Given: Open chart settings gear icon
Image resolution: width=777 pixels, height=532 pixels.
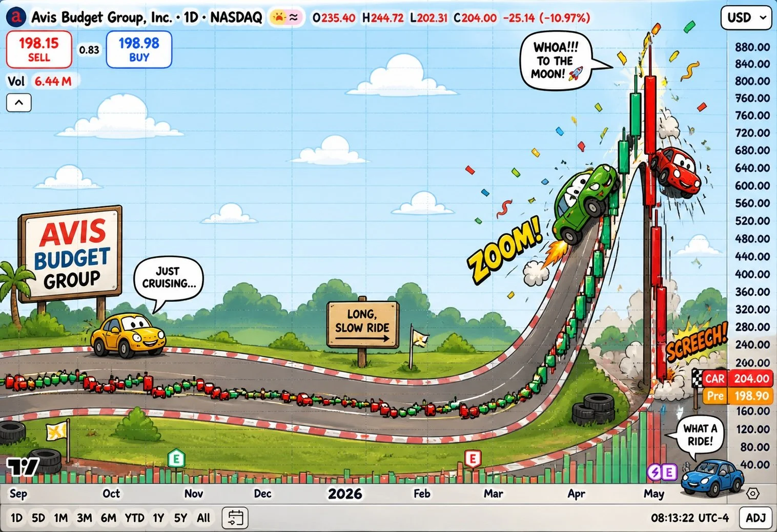Looking at the screenshot, I should (x=752, y=494).
